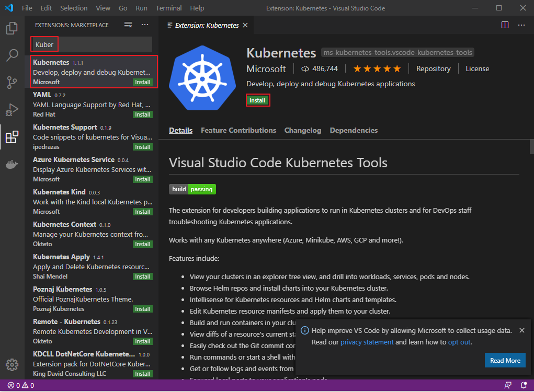Open the Source Control view
The width and height of the screenshot is (534, 392).
point(12,83)
